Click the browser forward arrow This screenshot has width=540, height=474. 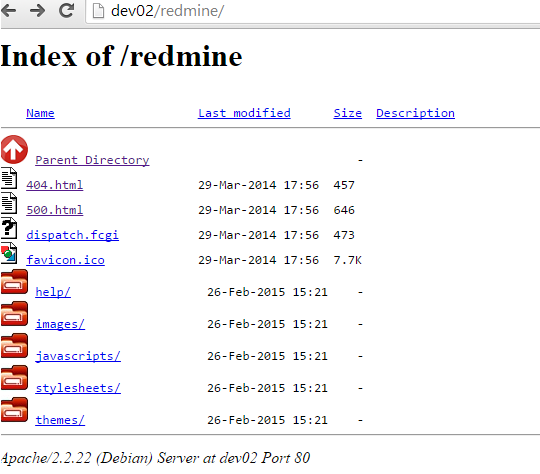point(37,11)
